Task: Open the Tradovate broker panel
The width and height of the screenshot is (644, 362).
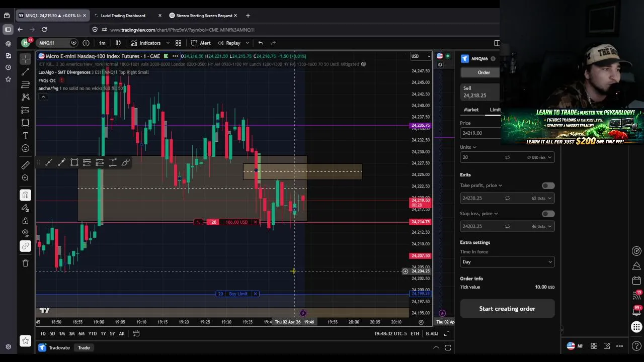Action: click(x=54, y=347)
